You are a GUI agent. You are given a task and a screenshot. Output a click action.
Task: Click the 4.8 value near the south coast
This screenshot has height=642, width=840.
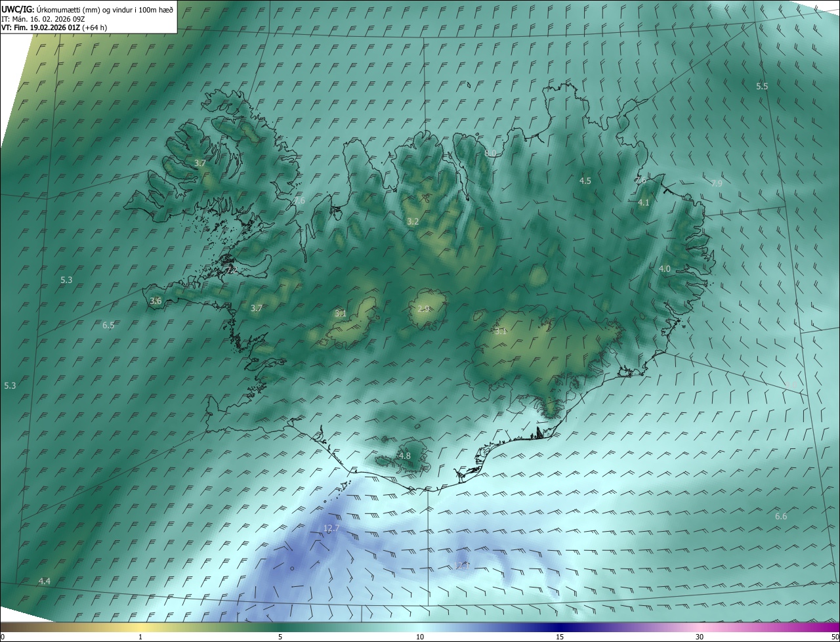(x=405, y=456)
